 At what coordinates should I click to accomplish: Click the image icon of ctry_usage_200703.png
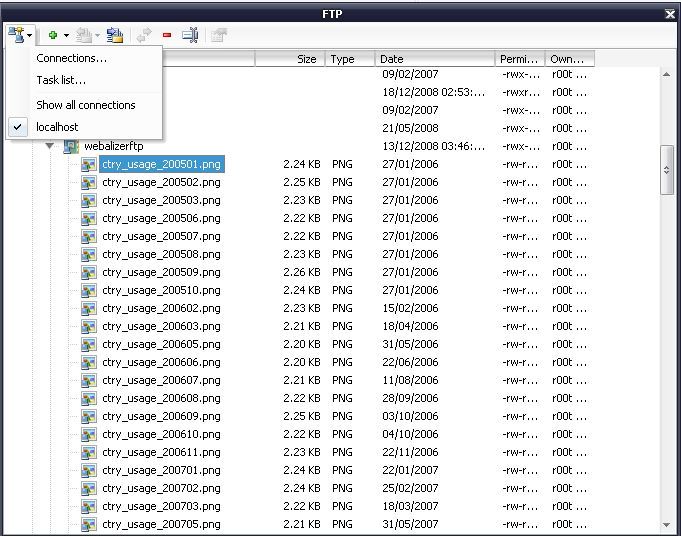[89, 507]
